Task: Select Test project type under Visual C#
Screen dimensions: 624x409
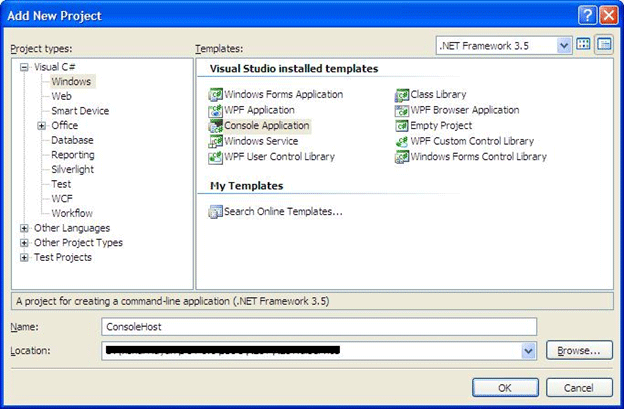Action: click(x=61, y=185)
